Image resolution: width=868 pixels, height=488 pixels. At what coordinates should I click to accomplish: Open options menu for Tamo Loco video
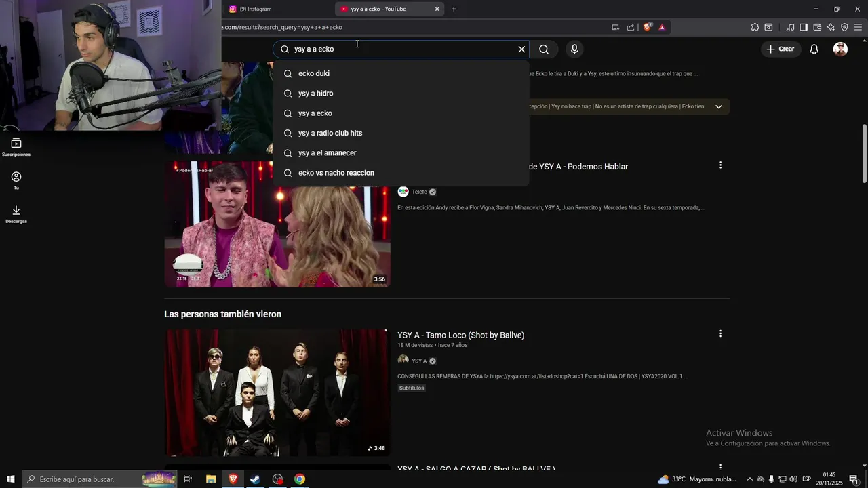coord(720,333)
